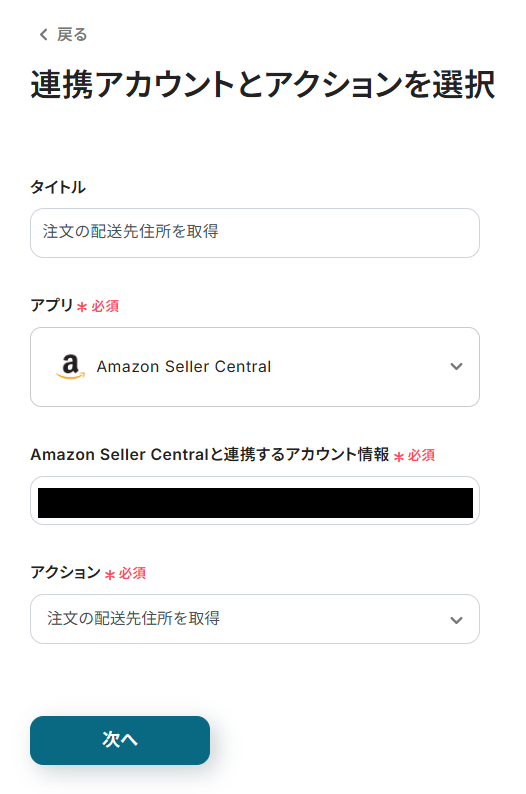Click the アプリ field label

[x=52, y=305]
